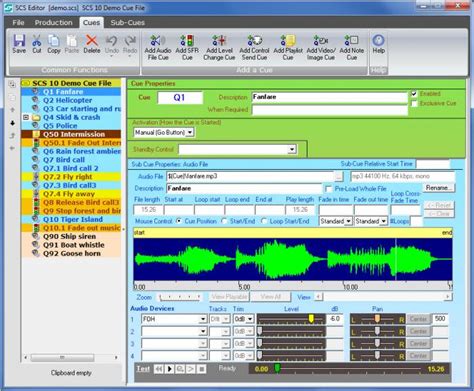
Task: Expand the Q4 Skid & crash group
Action: pyautogui.click(x=26, y=117)
